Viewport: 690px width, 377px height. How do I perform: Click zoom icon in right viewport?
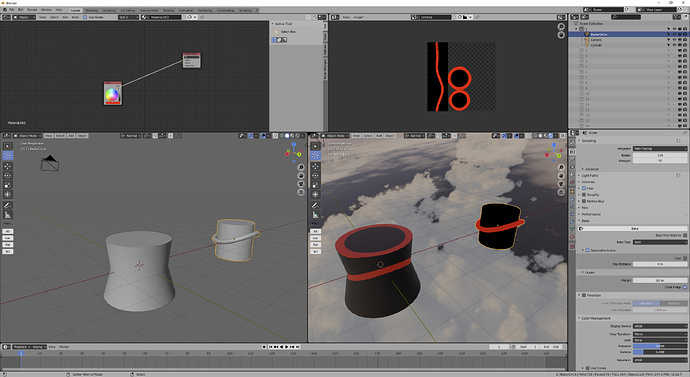pos(561,168)
